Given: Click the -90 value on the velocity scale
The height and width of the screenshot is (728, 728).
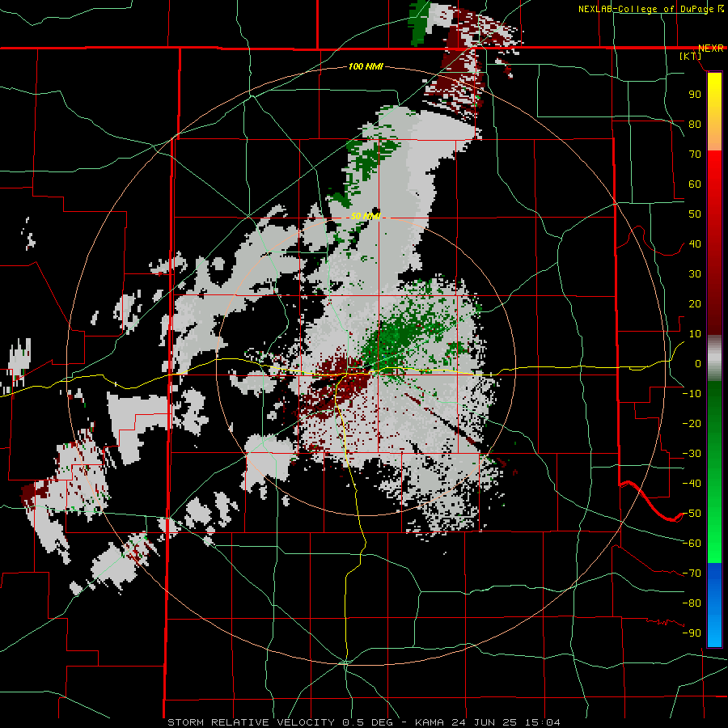Looking at the screenshot, I should pyautogui.click(x=692, y=633).
